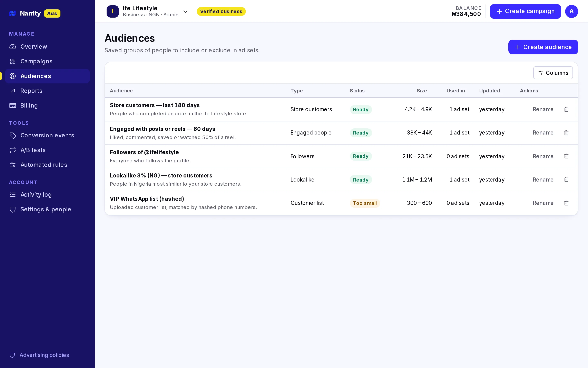
Task: Click the Reports arrow icon
Action: click(13, 91)
